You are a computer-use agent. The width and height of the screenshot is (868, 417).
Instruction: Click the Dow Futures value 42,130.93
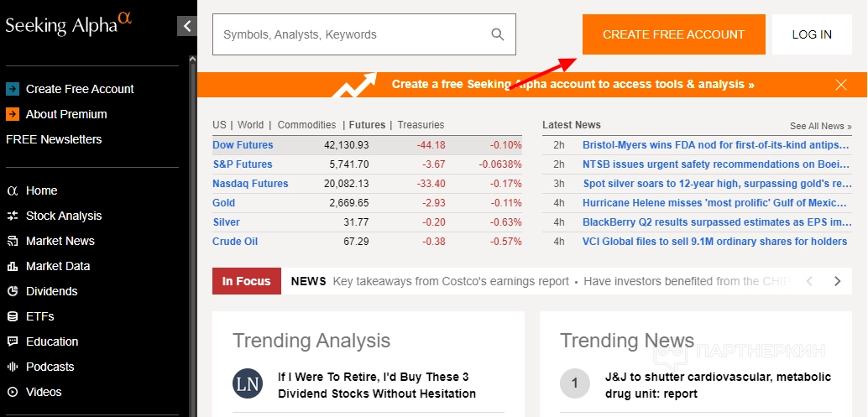[346, 145]
